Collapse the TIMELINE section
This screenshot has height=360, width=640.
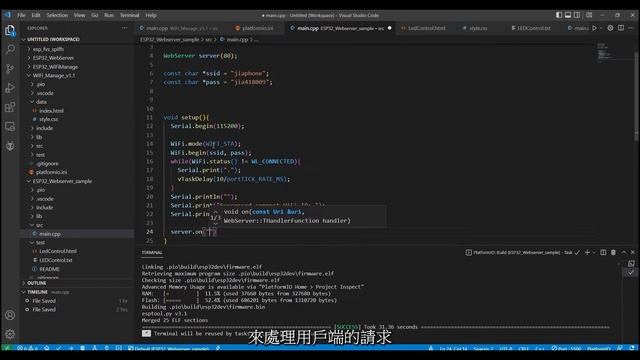78,292
